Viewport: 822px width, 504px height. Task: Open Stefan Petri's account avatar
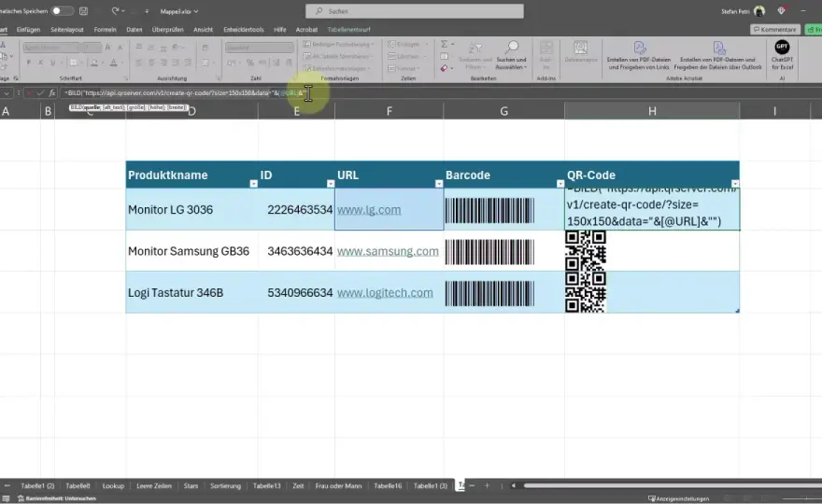tap(759, 11)
